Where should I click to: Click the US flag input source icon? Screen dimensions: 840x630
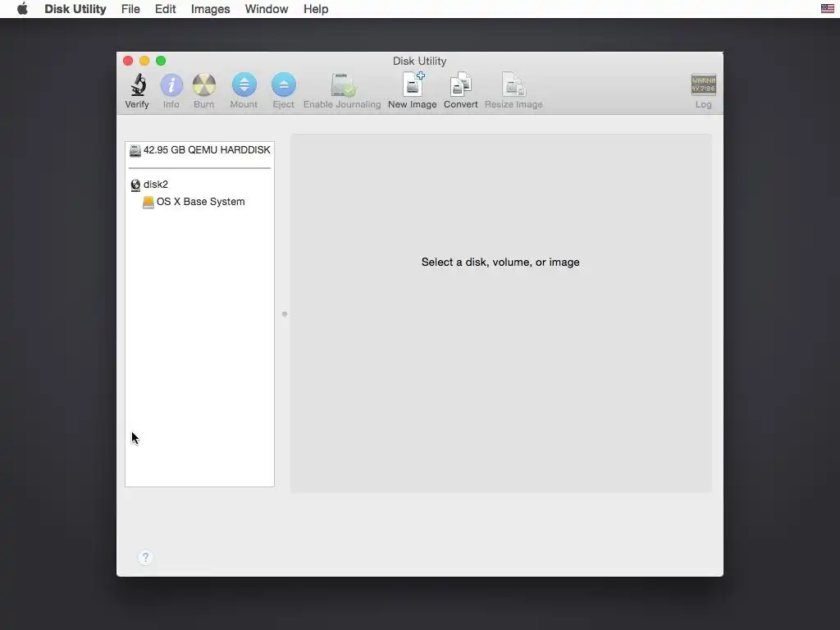(827, 8)
